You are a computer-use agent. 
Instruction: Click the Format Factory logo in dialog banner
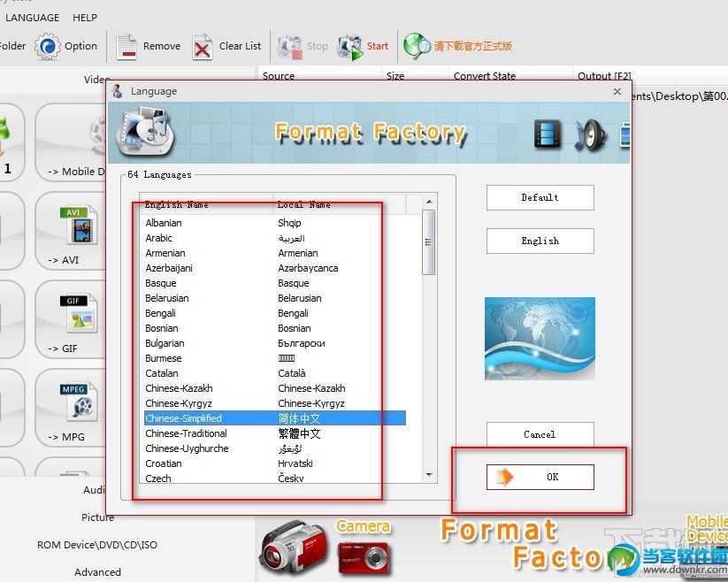145,132
